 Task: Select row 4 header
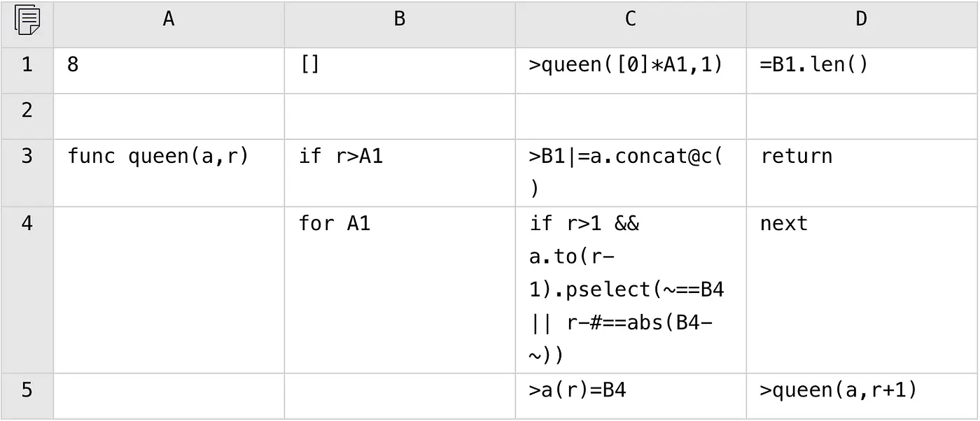(27, 290)
